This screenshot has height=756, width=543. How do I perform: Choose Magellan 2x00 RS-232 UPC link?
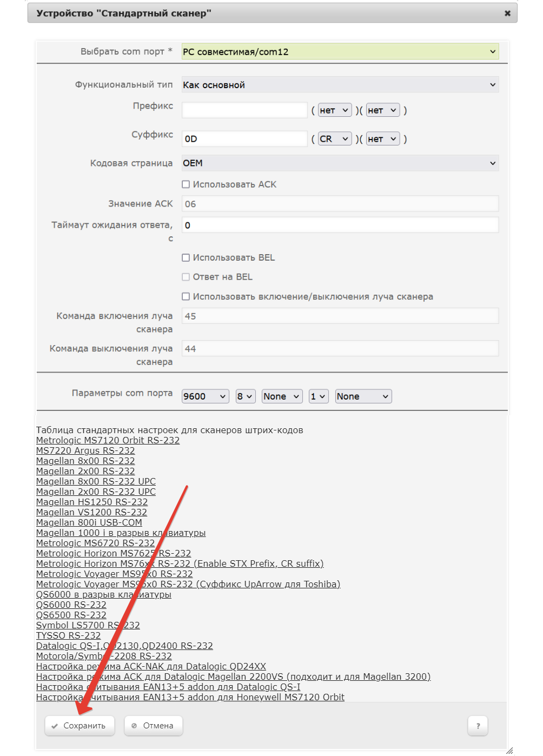(96, 492)
